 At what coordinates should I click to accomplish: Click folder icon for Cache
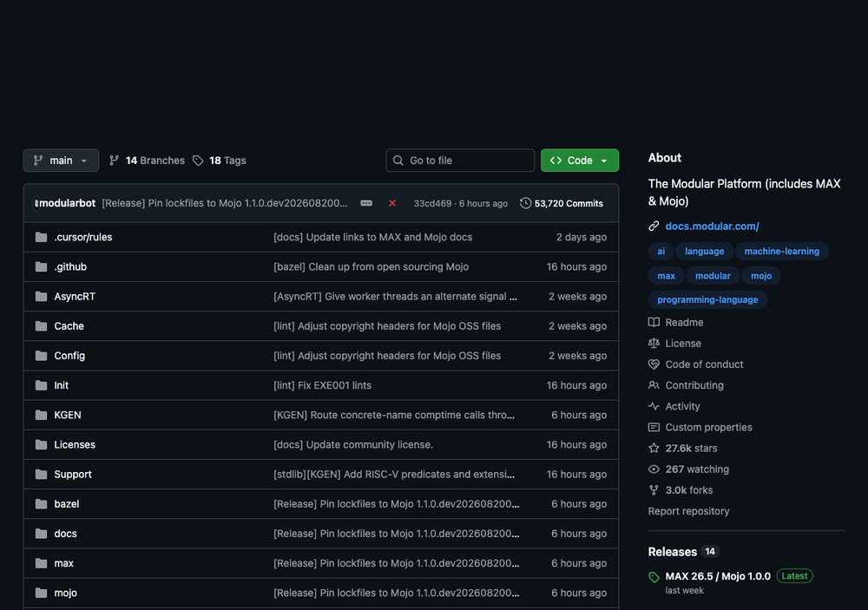41,326
